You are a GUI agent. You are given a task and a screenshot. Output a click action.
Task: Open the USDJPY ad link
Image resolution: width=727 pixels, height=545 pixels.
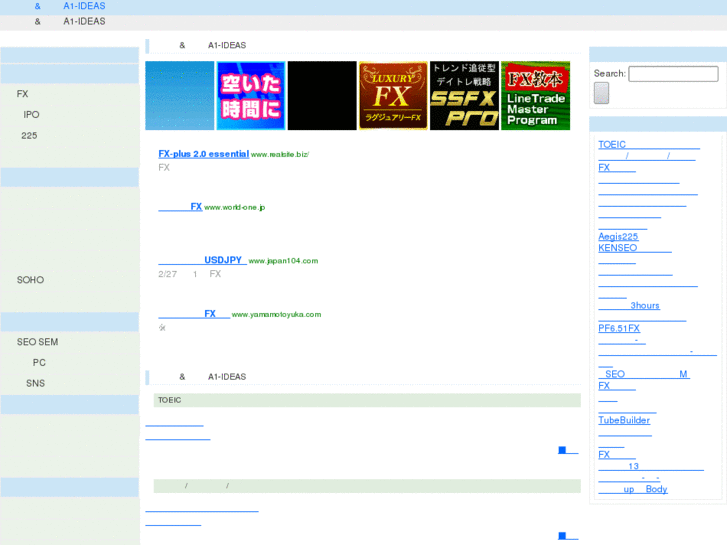pyautogui.click(x=202, y=260)
